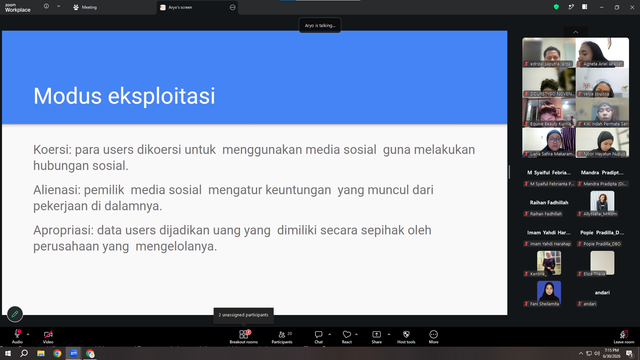This screenshot has height=360, width=640.
Task: Open Windows taskbar search
Action: tap(24, 353)
